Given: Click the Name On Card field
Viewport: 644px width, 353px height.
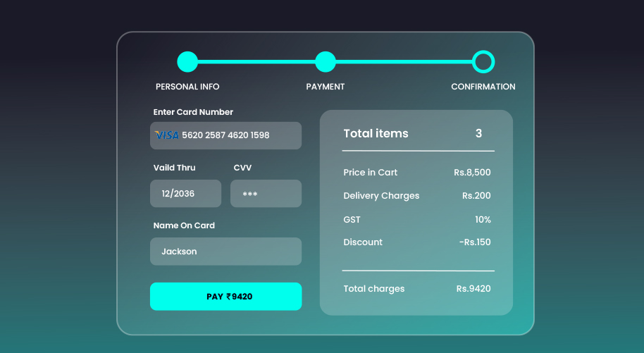Looking at the screenshot, I should 225,252.
